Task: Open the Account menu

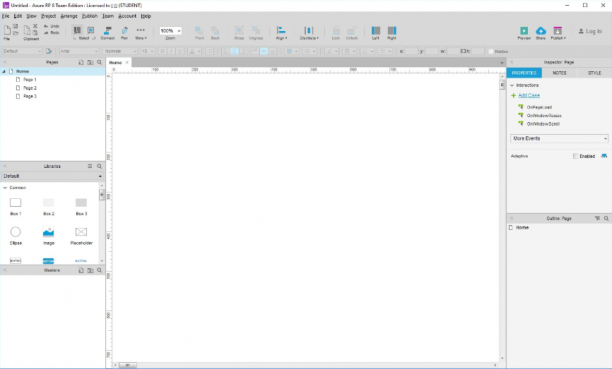Action: 127,16
